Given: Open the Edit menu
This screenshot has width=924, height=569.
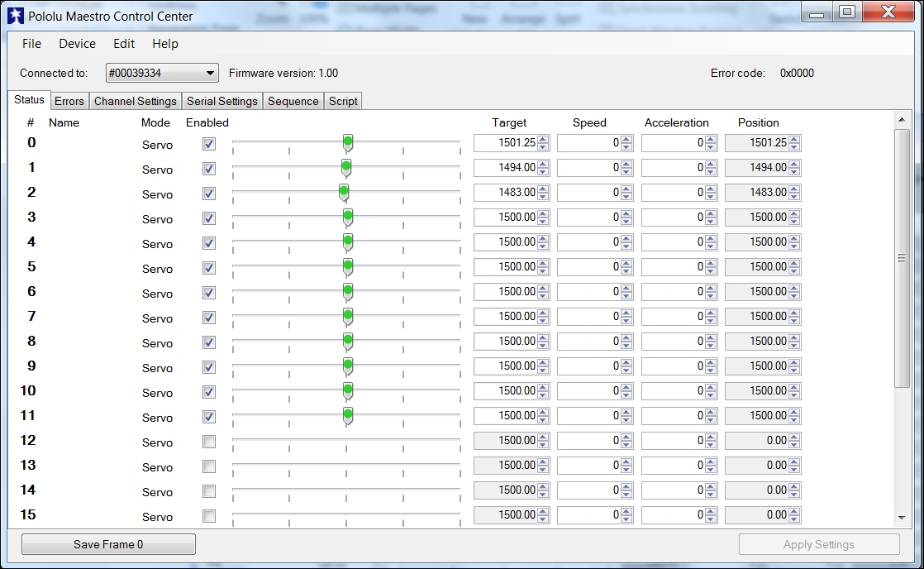Looking at the screenshot, I should 124,44.
